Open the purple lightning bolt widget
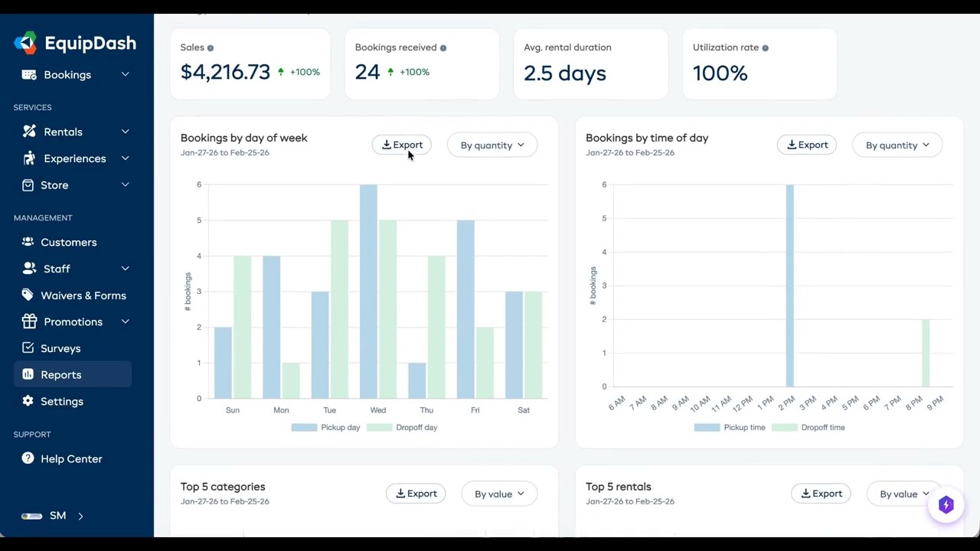This screenshot has height=551, width=980. pos(946,505)
